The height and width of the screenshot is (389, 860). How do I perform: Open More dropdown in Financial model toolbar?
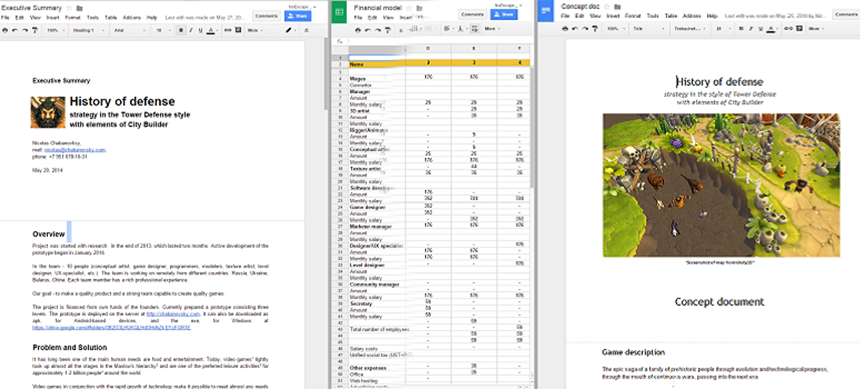pyautogui.click(x=492, y=29)
